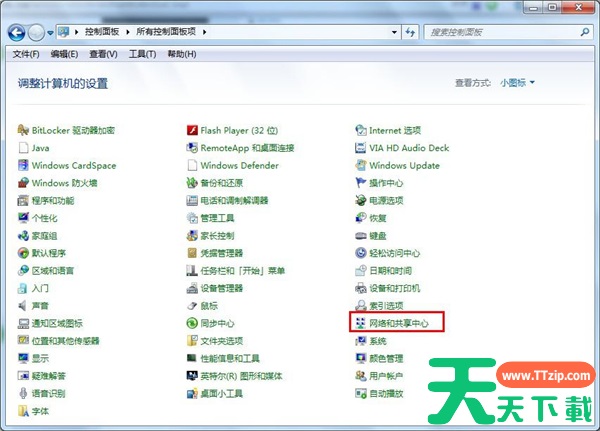600x431 pixels.
Task: Open the 操作中心 link
Action: (386, 183)
